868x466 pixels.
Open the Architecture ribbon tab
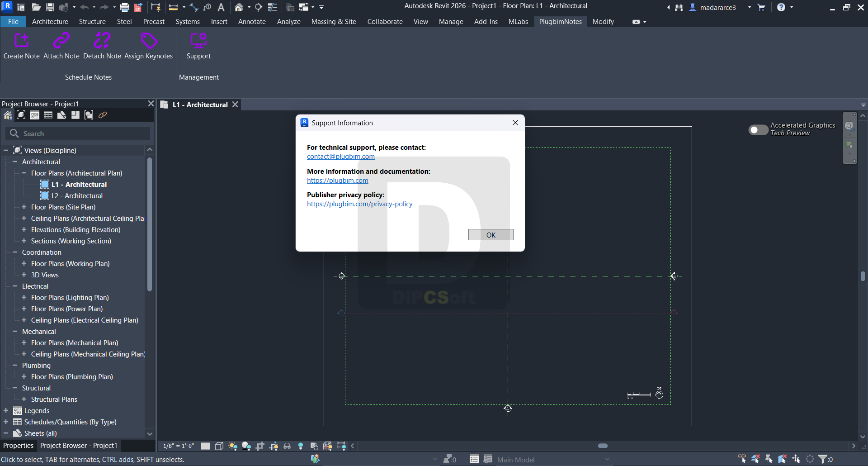pos(50,22)
